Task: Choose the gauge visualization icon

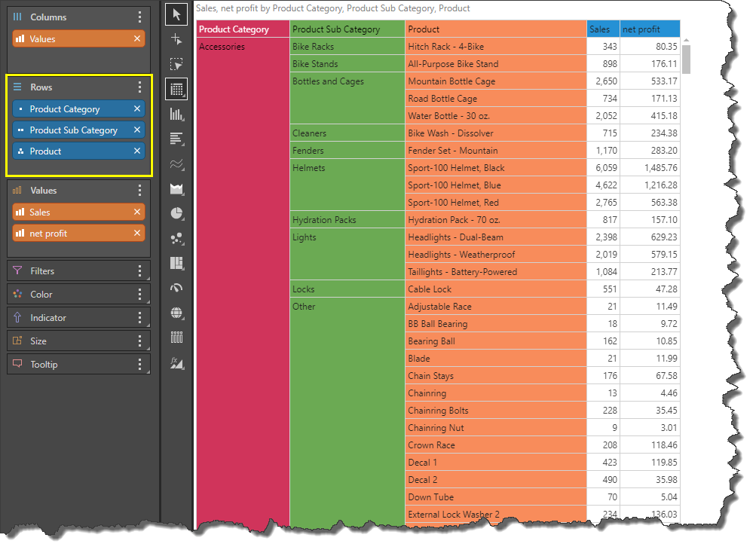Action: click(x=176, y=287)
